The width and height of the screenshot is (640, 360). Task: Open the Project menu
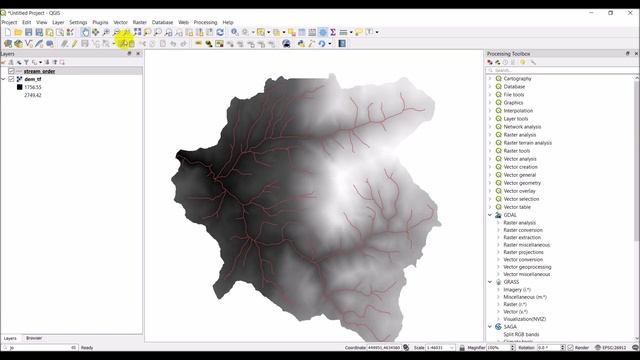[x=9, y=22]
